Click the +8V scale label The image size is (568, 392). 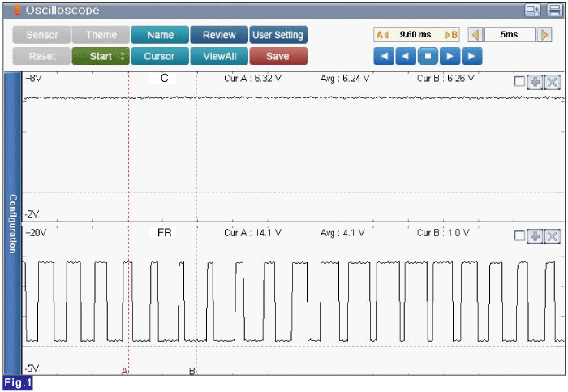tap(33, 78)
